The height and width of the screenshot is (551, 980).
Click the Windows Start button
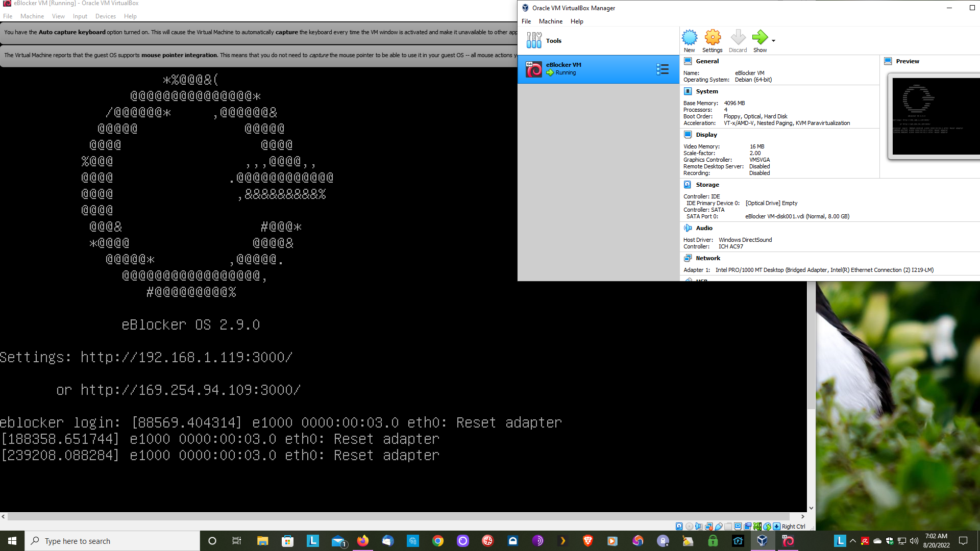[12, 541]
